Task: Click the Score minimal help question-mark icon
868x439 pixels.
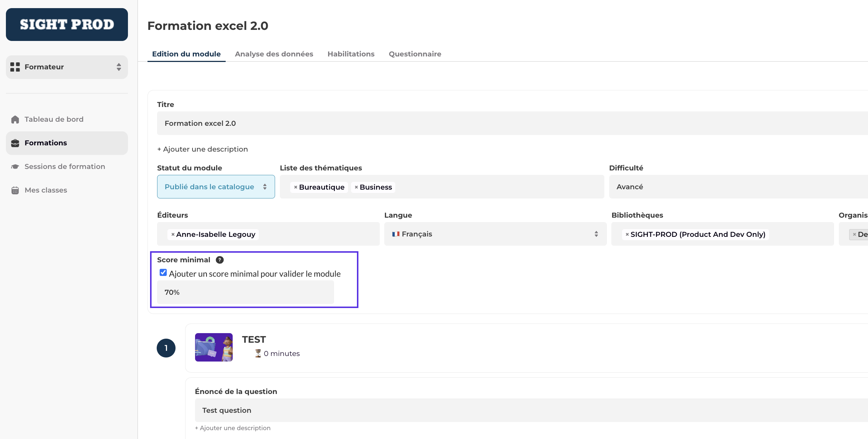Action: point(220,260)
